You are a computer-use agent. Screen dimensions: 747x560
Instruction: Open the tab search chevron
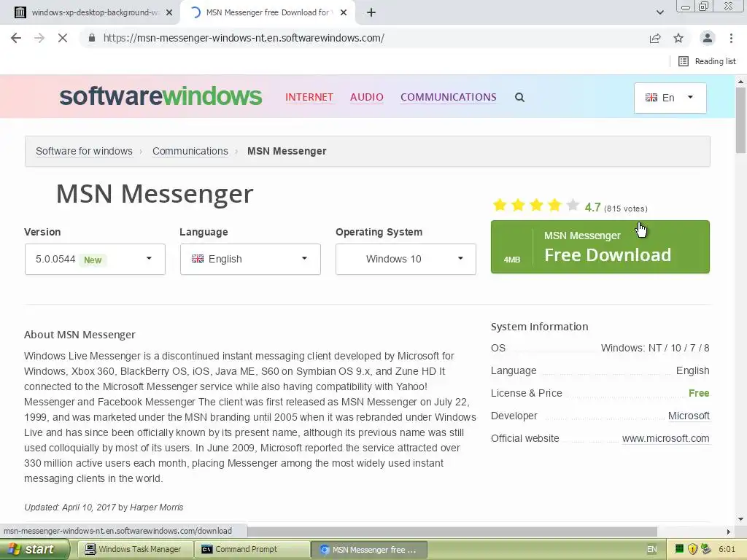(659, 12)
